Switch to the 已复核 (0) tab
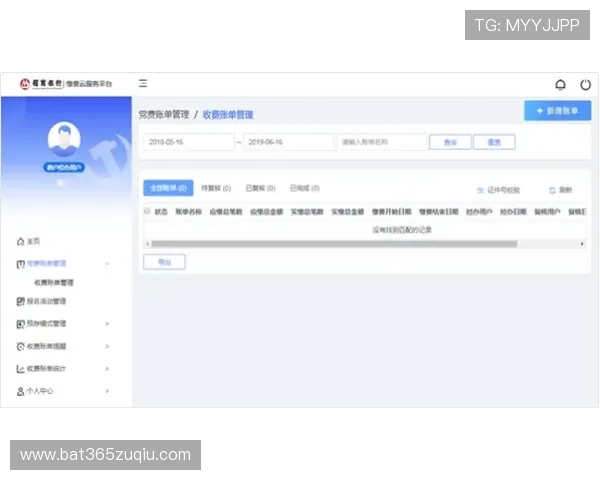 [x=261, y=188]
